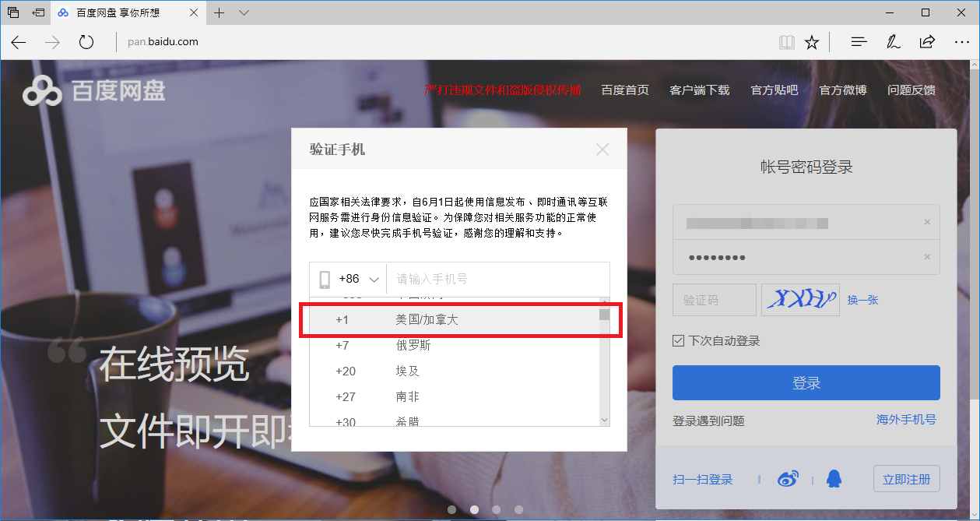The height and width of the screenshot is (521, 980).
Task: Select +7 俄罗斯 from country list
Action: pyautogui.click(x=455, y=345)
